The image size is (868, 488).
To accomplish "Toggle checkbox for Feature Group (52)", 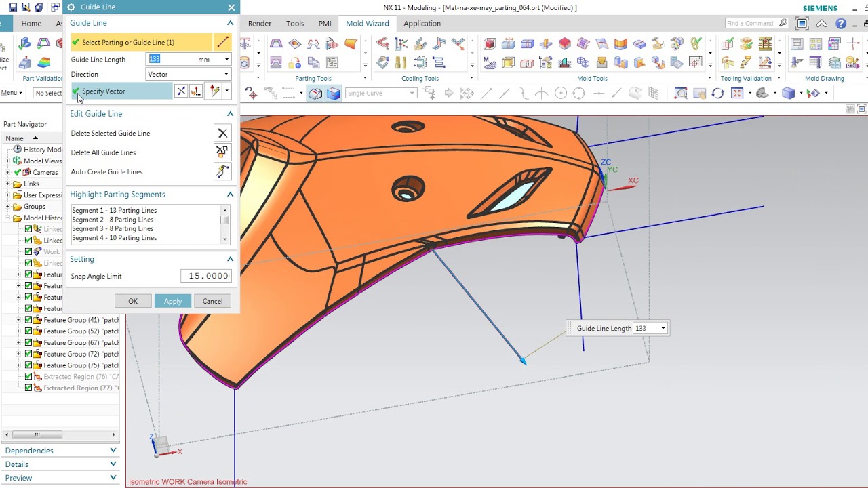I will [x=28, y=331].
